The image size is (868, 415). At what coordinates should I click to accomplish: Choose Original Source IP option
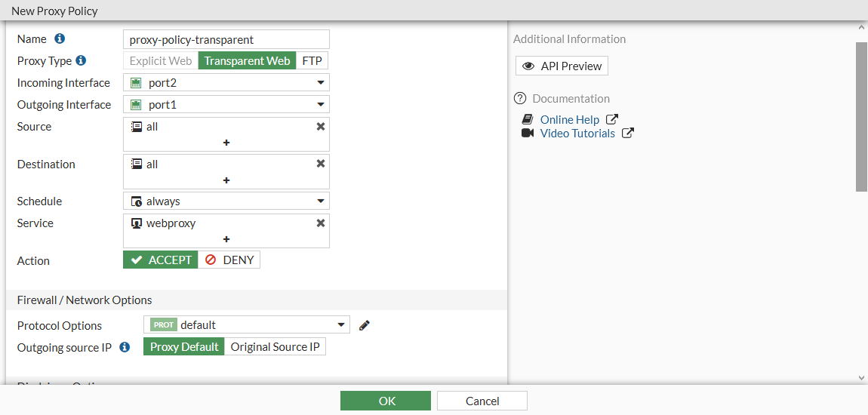click(x=275, y=347)
